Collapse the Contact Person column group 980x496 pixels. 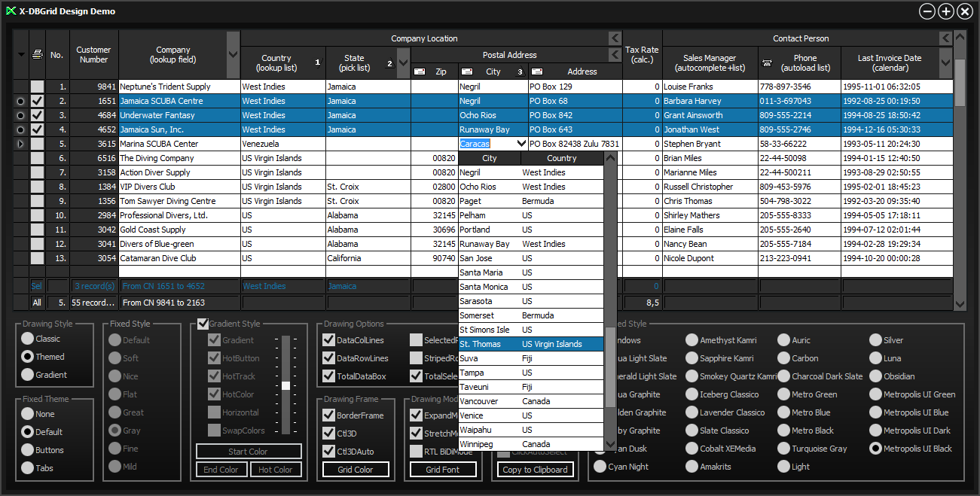click(x=945, y=38)
